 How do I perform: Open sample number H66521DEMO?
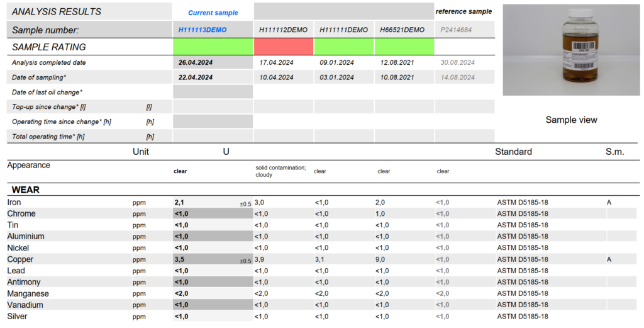pos(402,30)
